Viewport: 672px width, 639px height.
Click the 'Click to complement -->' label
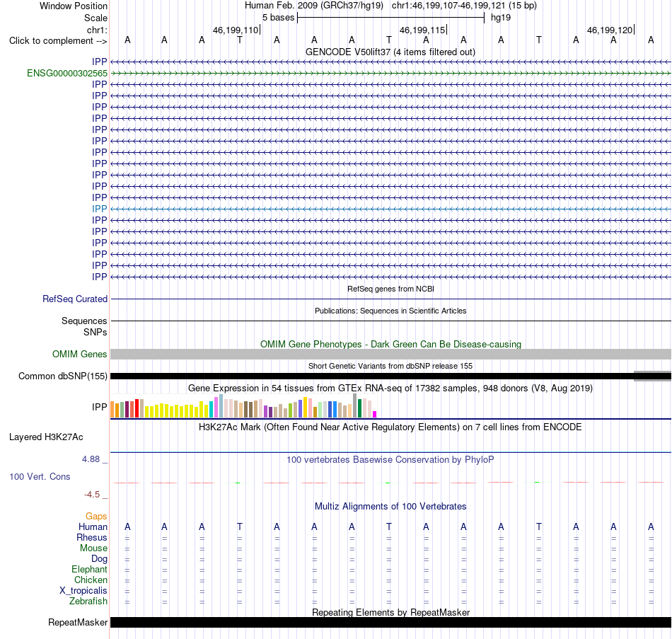point(58,41)
